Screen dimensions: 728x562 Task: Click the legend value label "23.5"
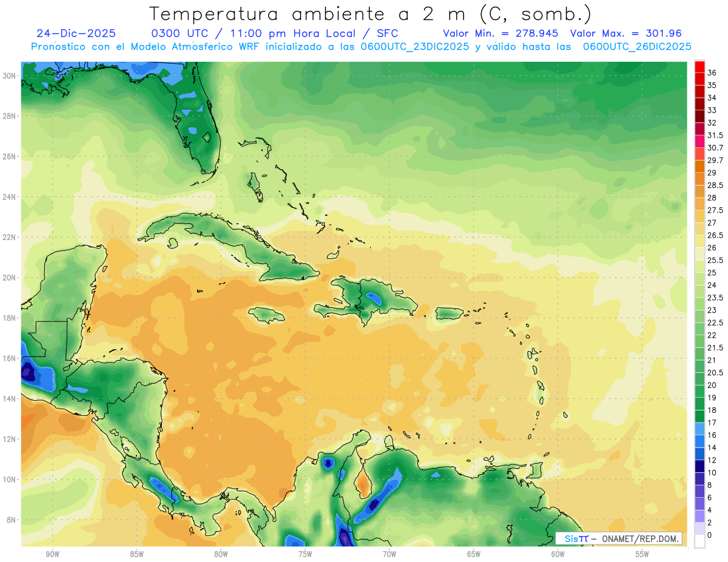pos(715,298)
